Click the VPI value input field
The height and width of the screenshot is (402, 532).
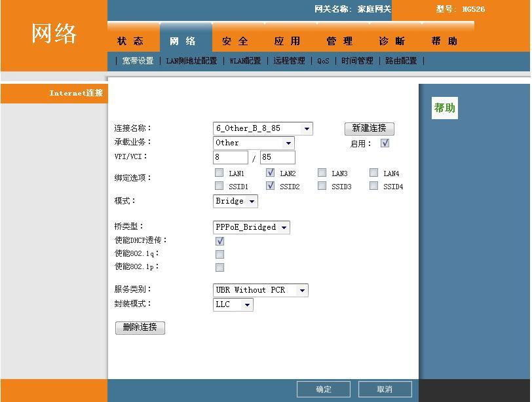230,158
